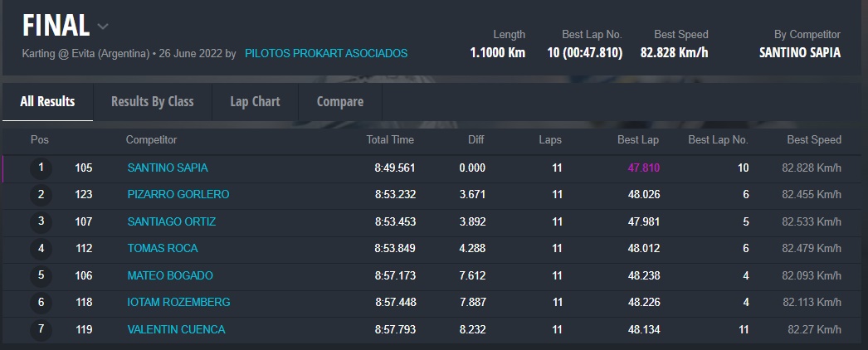The height and width of the screenshot is (350, 868).
Task: Open the Results By Class tab
Action: (x=153, y=101)
